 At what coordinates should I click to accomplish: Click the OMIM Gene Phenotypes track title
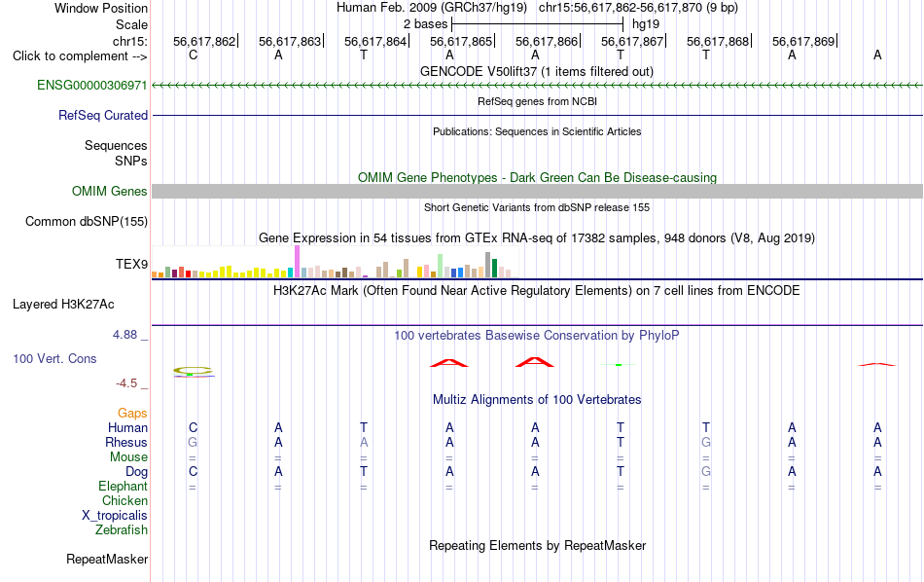point(537,177)
